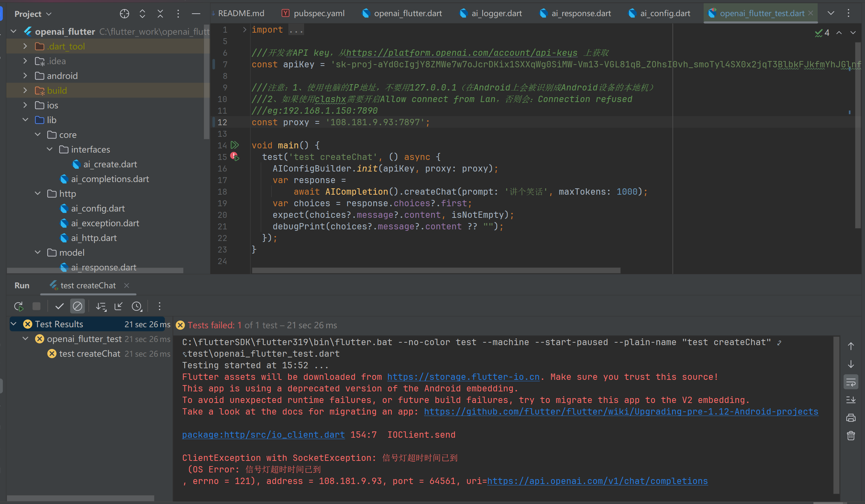The height and width of the screenshot is (504, 865).
Task: Click the Rerun test icon
Action: [x=19, y=306]
